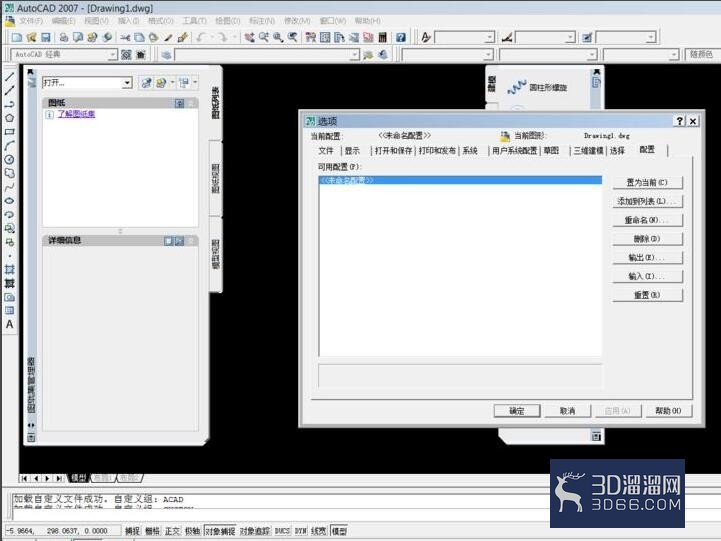Select the Arc draw tool
The width and height of the screenshot is (721, 541).
pos(9,146)
